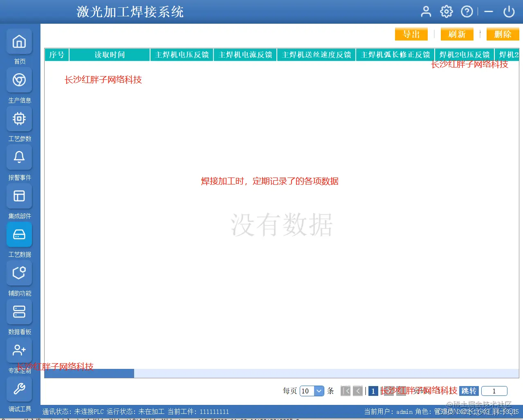View 报警事件 alarm events icon
The height and width of the screenshot is (420, 523).
(x=19, y=157)
